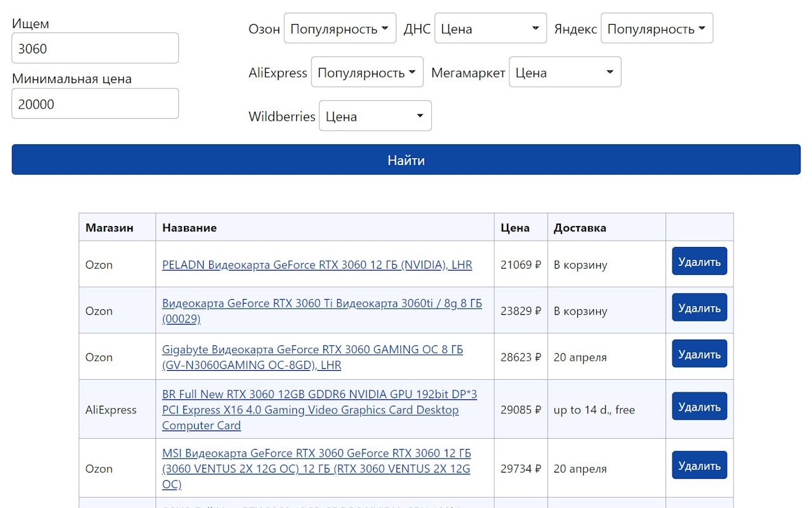Click the "Ищем" search input field
The image size is (812, 508).
click(95, 48)
